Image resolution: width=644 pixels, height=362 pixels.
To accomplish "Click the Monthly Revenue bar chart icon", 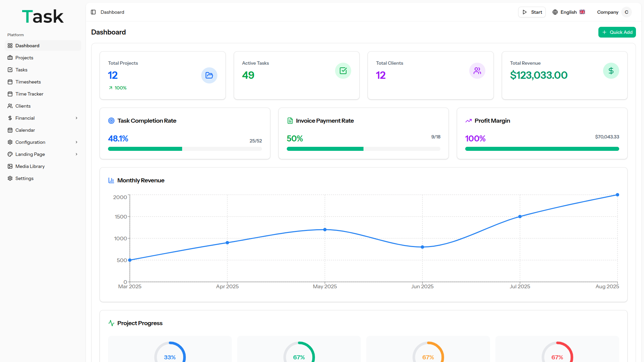I will coord(111,180).
